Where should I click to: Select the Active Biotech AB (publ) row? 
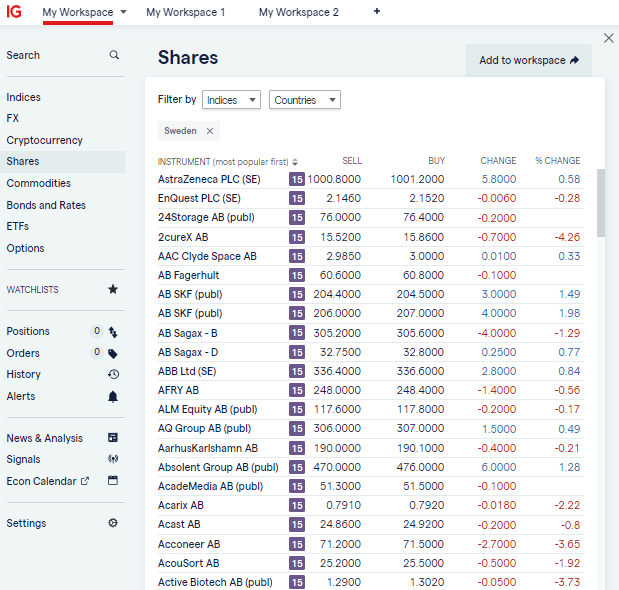click(x=370, y=582)
